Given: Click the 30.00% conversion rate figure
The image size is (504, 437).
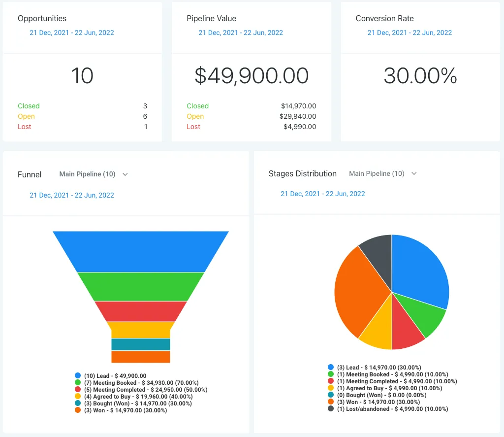Looking at the screenshot, I should [420, 75].
